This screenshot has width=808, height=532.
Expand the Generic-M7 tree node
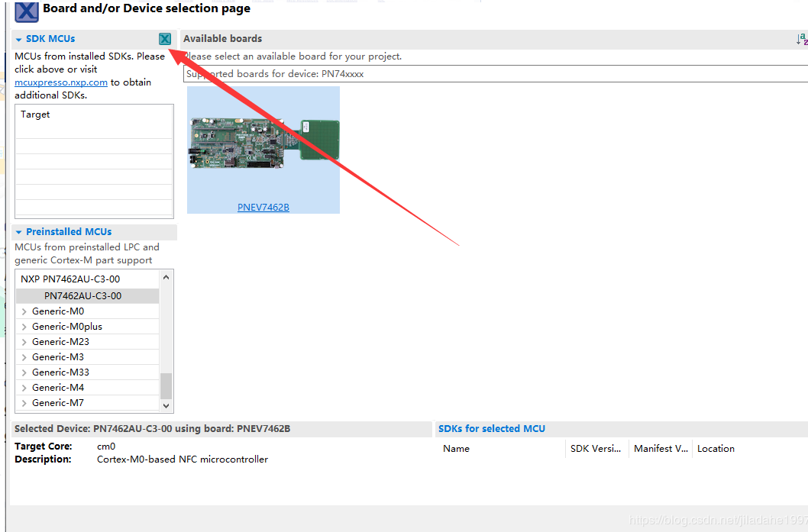tap(24, 403)
